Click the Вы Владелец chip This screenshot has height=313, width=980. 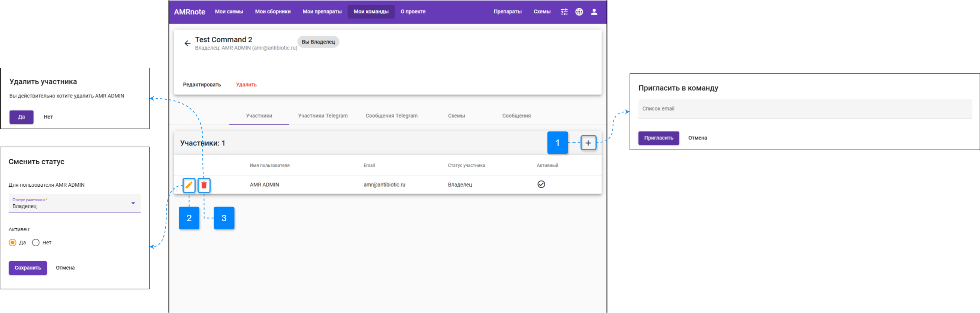click(x=318, y=42)
